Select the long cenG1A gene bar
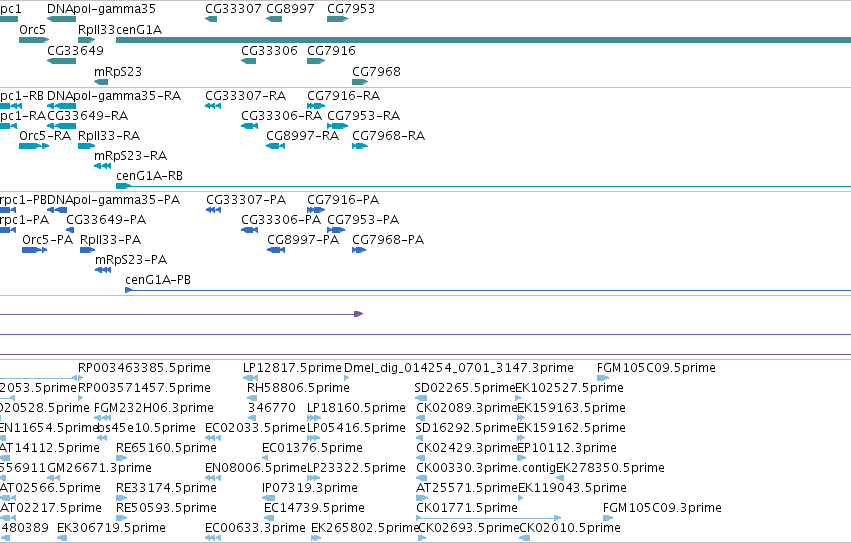 [x=484, y=40]
